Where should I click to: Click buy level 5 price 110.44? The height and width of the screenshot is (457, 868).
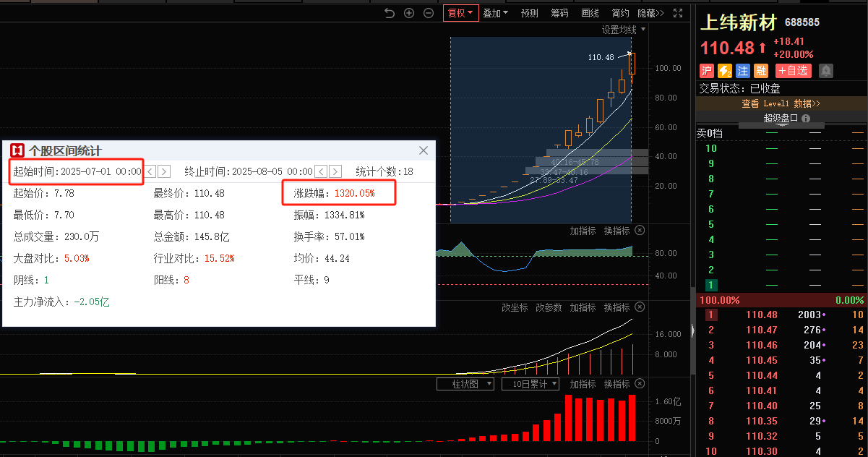[x=762, y=375]
